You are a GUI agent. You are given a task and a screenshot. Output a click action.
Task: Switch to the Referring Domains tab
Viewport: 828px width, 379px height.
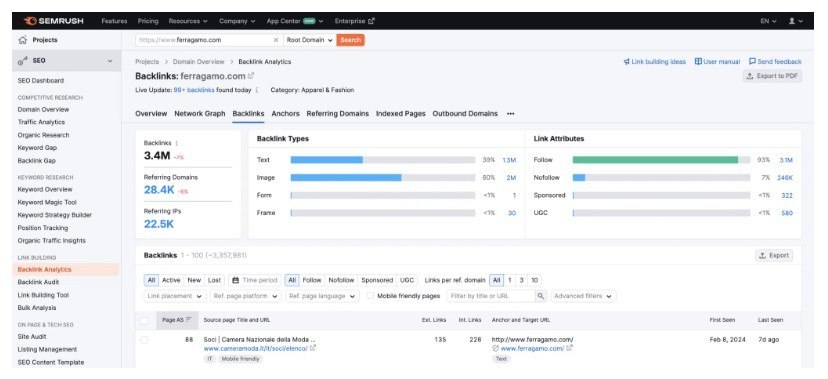tap(337, 113)
